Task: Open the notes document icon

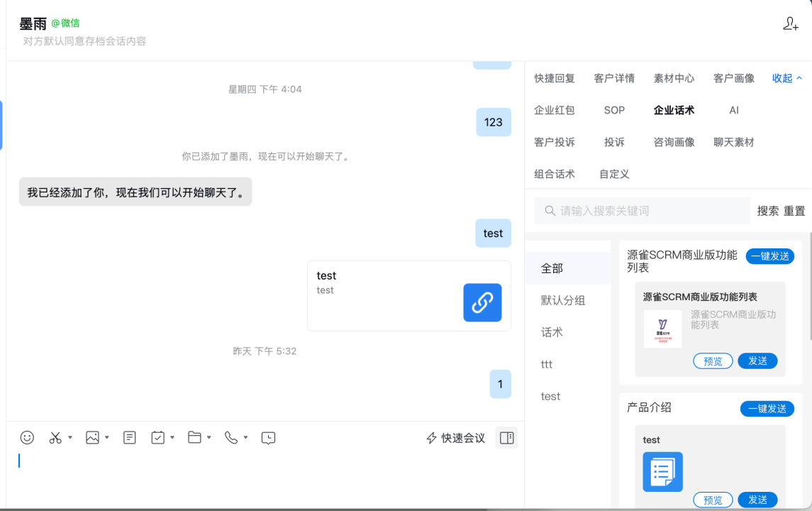Action: pyautogui.click(x=129, y=437)
